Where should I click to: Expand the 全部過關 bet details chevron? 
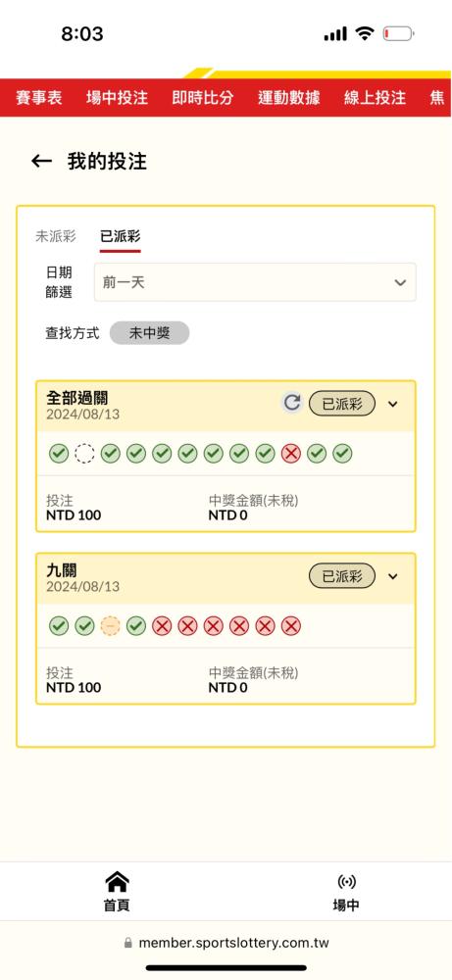click(392, 404)
